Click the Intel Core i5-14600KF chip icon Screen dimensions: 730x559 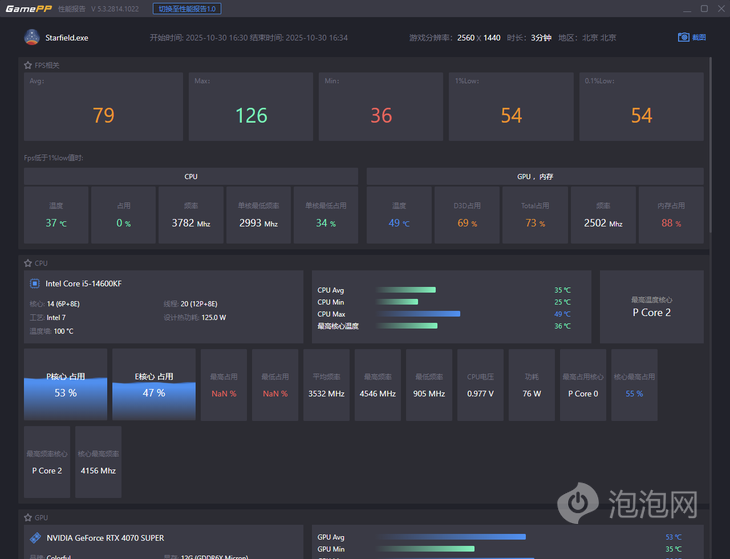tap(34, 283)
